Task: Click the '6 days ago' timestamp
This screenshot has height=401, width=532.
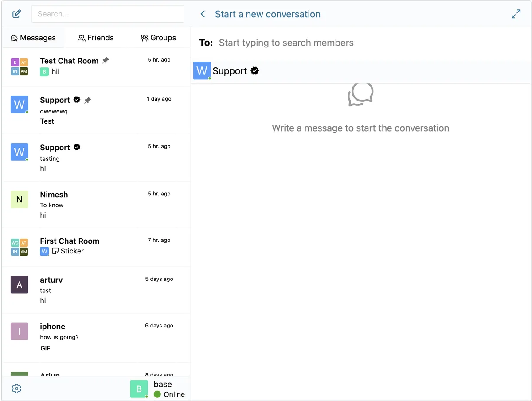Action: point(159,326)
